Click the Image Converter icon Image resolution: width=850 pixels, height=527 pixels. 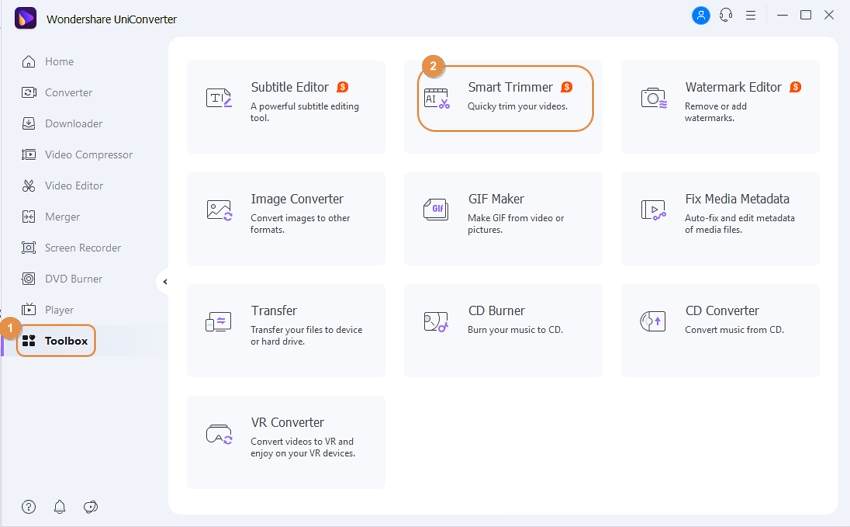click(219, 210)
